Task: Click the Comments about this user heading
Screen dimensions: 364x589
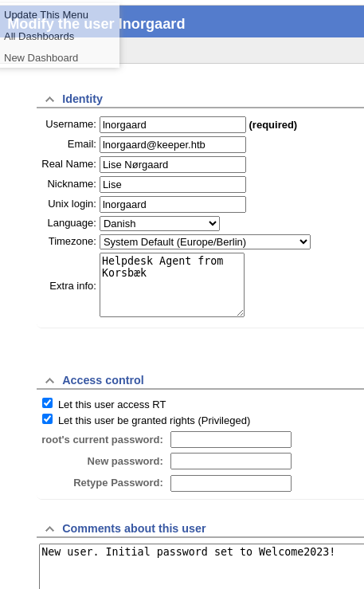Action: (134, 528)
